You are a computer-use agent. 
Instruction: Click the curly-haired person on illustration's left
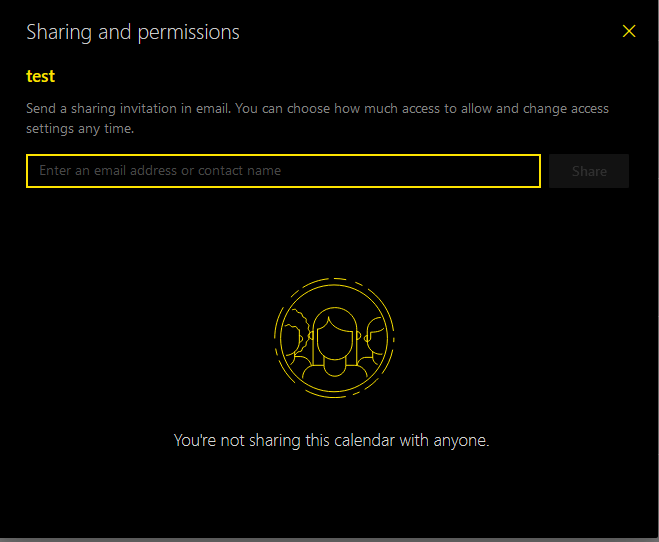(x=297, y=336)
